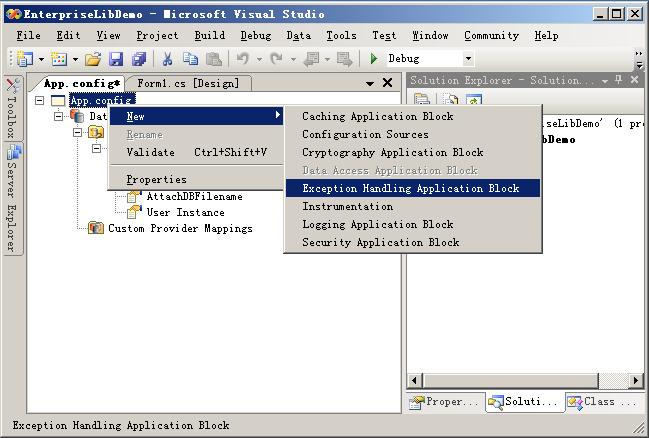Click the User Instance node icon
Image resolution: width=649 pixels, height=438 pixels.
coord(134,212)
